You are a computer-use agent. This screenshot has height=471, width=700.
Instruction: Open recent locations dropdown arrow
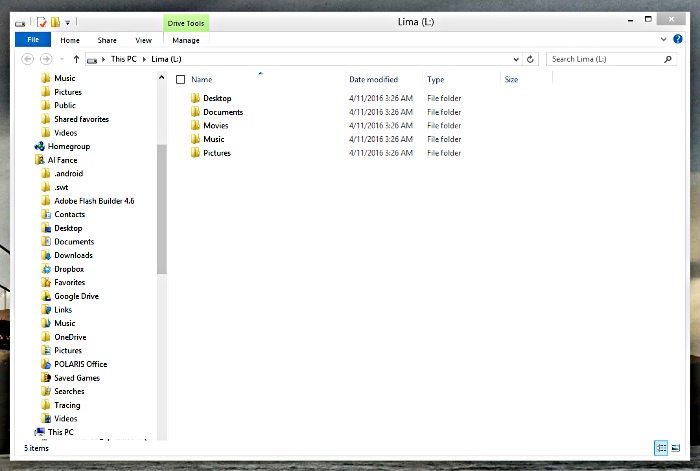62,59
